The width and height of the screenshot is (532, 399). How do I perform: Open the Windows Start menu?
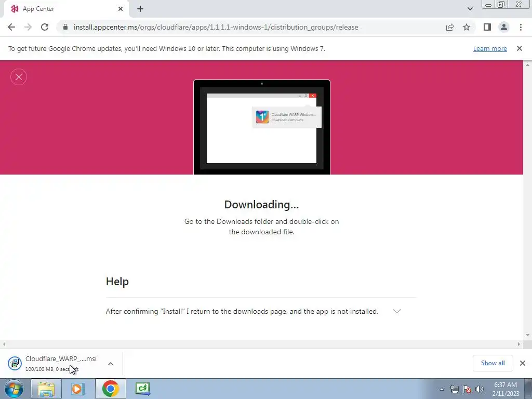14,389
